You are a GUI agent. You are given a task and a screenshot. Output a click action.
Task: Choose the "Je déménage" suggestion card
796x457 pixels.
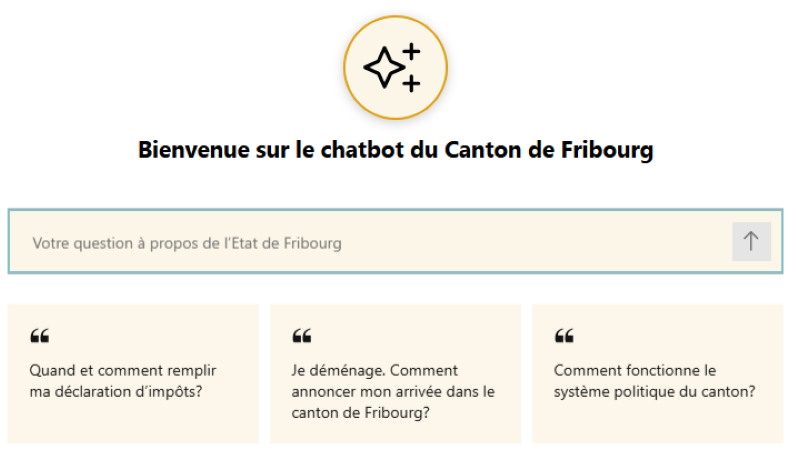pos(395,373)
